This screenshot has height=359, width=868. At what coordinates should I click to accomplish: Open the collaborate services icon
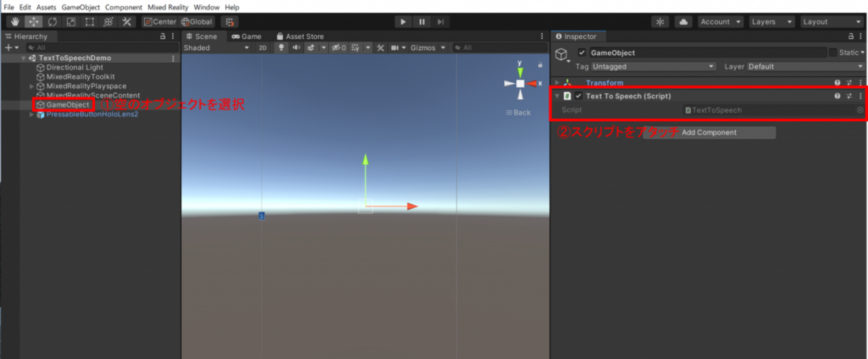[x=660, y=22]
